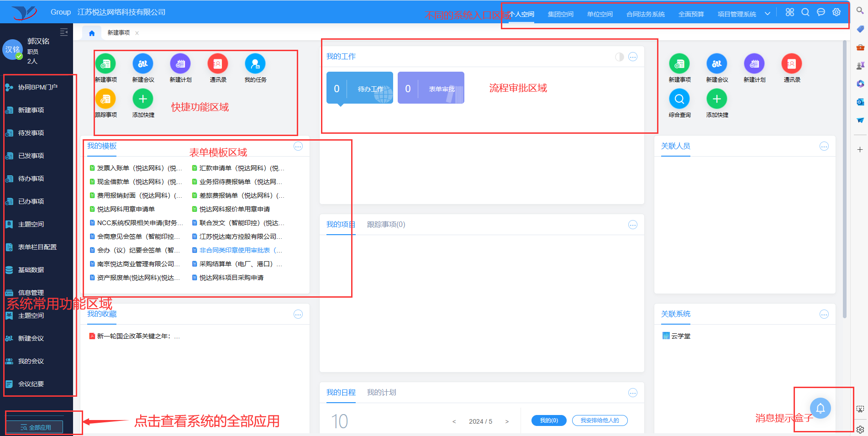Switch to the 我的计划 tab
Image resolution: width=868 pixels, height=436 pixels.
[x=381, y=393]
